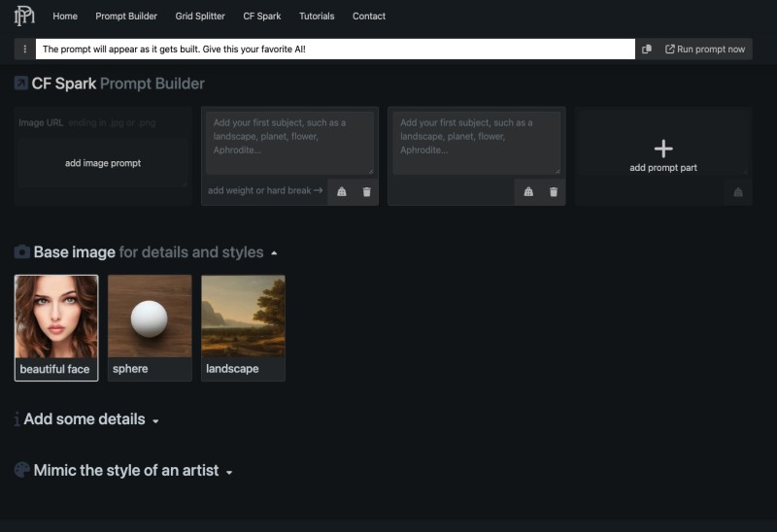Viewport: 777px width, 532px height.
Task: Delete the first subject card with its trash icon
Action: coord(367,191)
